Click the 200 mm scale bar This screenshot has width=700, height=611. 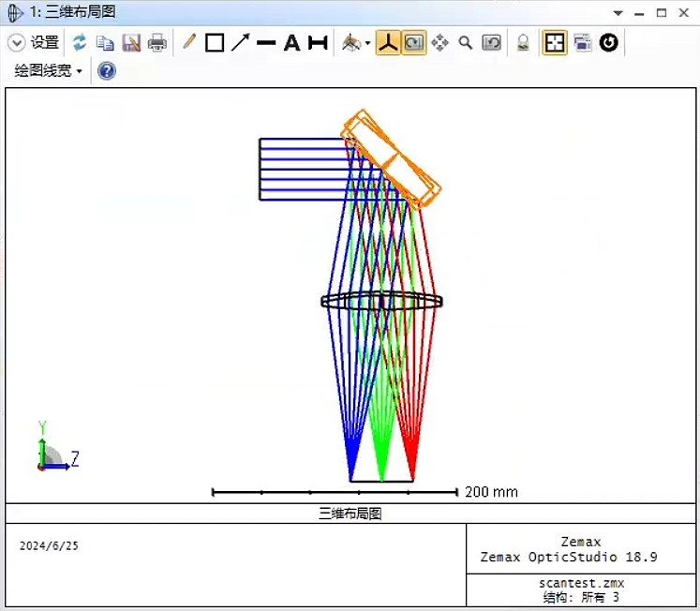pos(335,491)
